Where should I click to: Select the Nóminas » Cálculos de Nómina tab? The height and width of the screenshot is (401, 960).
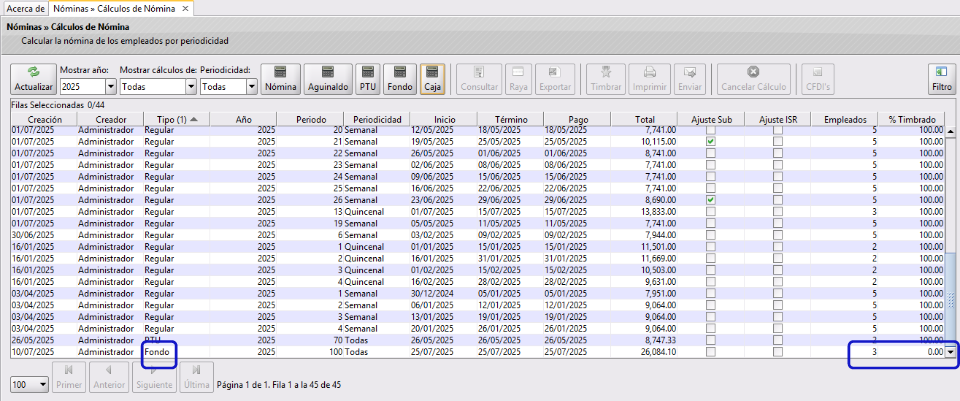click(x=114, y=9)
